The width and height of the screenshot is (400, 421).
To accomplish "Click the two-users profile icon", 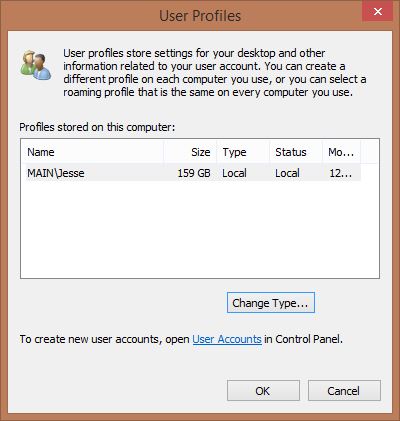I will coord(35,65).
